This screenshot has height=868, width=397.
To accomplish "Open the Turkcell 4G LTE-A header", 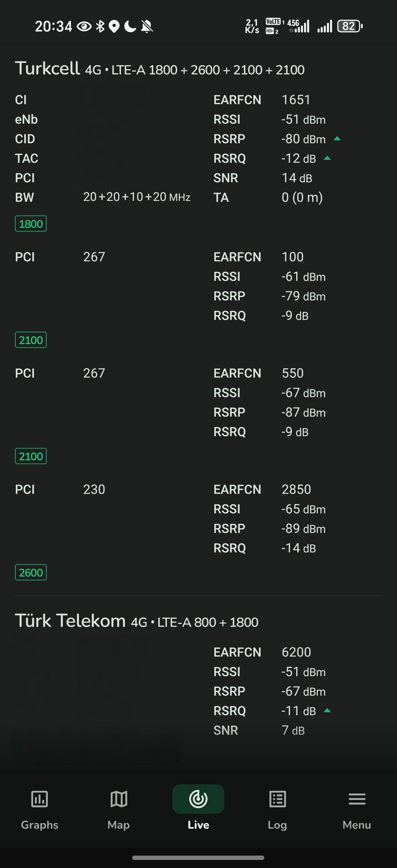I will pyautogui.click(x=160, y=69).
